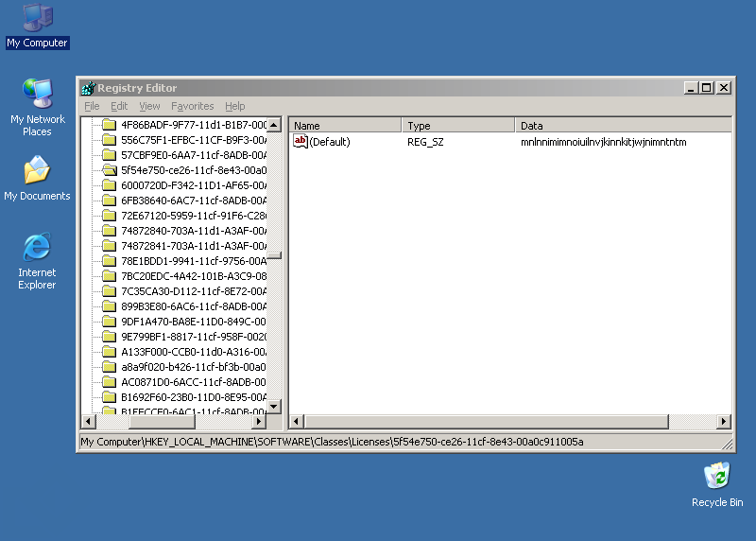Open the Help menu
756x541 pixels.
coord(234,106)
